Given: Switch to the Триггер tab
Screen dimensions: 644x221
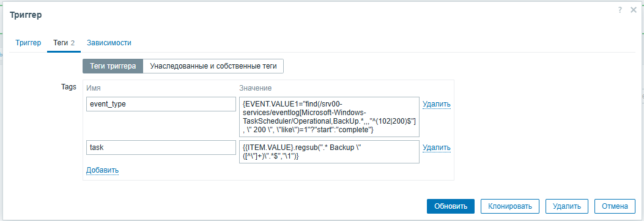Looking at the screenshot, I should tap(28, 43).
